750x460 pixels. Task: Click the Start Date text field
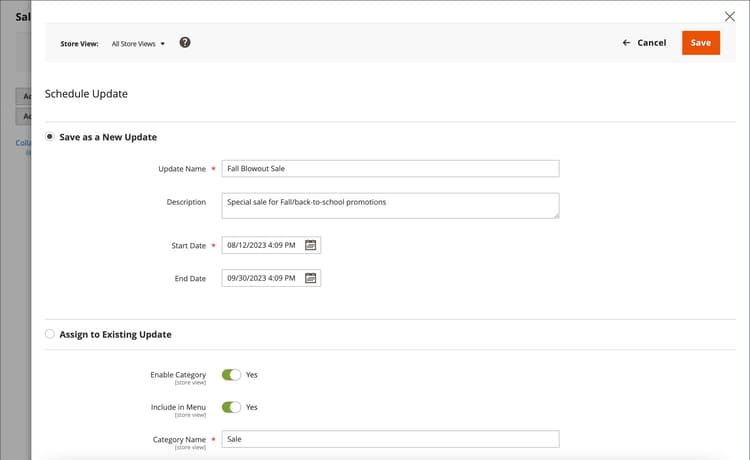[x=262, y=245]
